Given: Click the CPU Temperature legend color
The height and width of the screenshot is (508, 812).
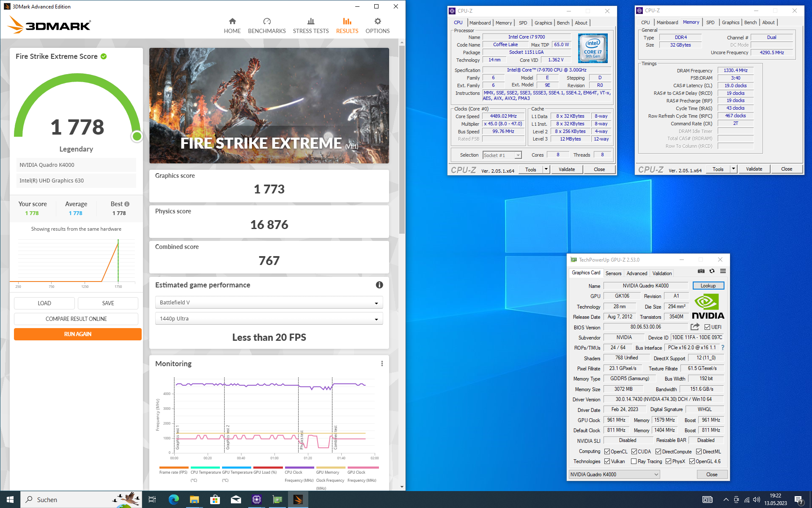Looking at the screenshot, I should pyautogui.click(x=205, y=468).
